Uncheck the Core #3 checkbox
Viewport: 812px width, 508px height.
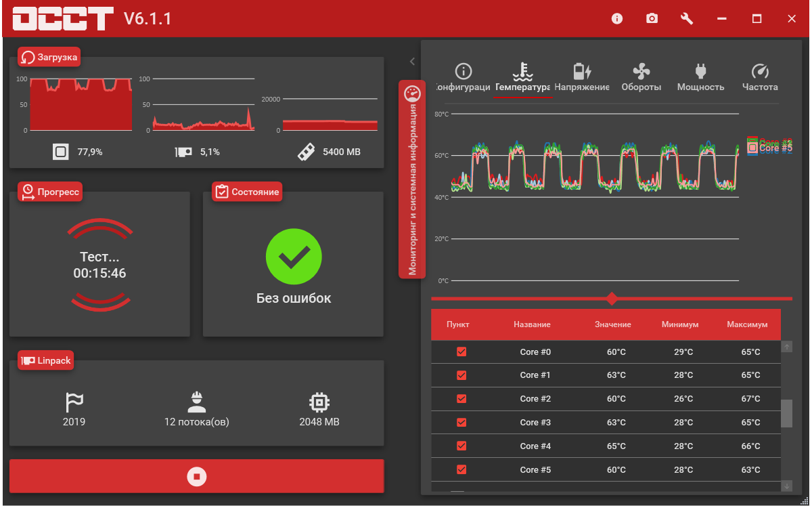pyautogui.click(x=461, y=423)
